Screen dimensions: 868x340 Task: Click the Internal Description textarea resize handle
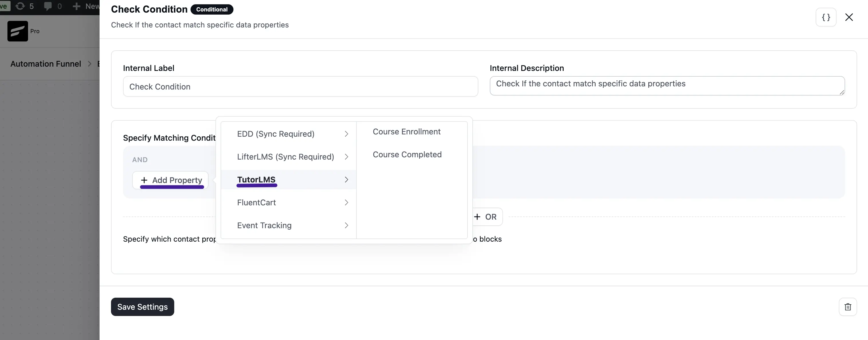pyautogui.click(x=841, y=92)
